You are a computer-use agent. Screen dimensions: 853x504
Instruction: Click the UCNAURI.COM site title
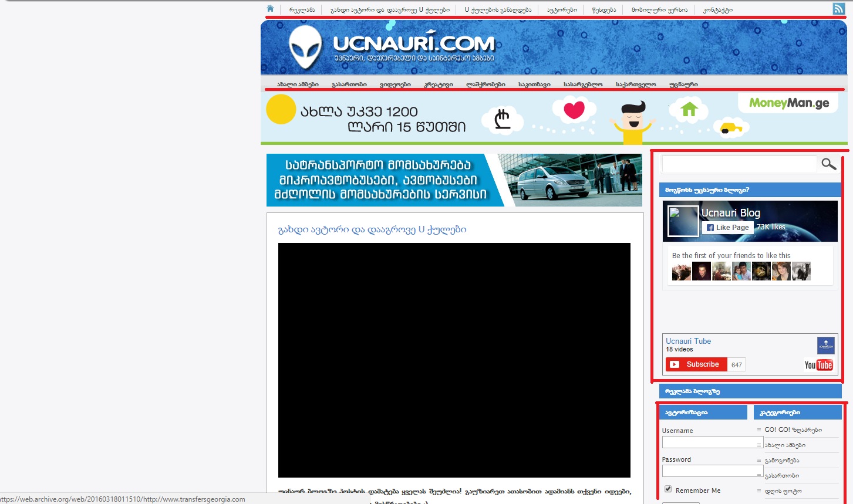coord(414,43)
